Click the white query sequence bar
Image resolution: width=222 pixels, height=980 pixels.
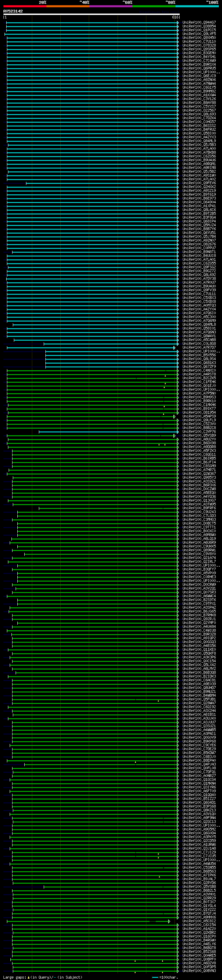[91, 15]
